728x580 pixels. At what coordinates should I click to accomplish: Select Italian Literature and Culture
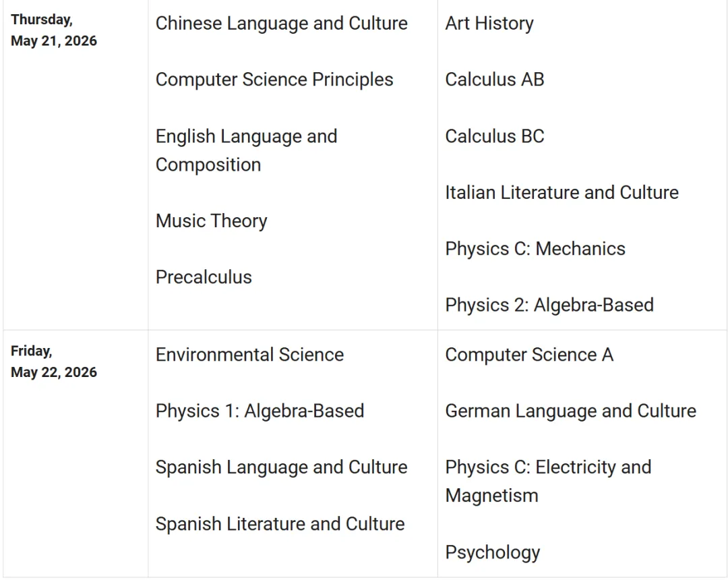point(562,193)
